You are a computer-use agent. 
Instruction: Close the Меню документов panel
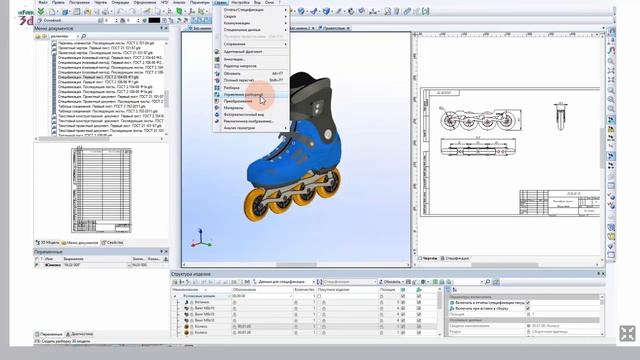point(166,28)
